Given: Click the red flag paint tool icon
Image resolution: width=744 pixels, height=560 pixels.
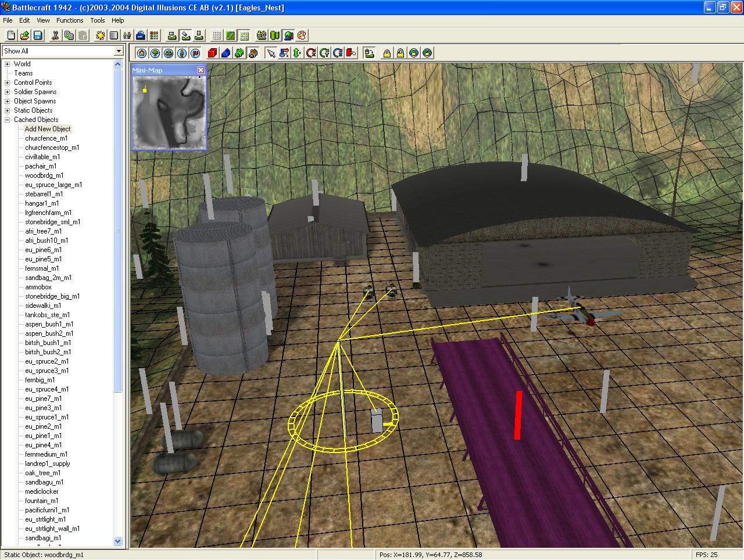Looking at the screenshot, I should [x=351, y=53].
